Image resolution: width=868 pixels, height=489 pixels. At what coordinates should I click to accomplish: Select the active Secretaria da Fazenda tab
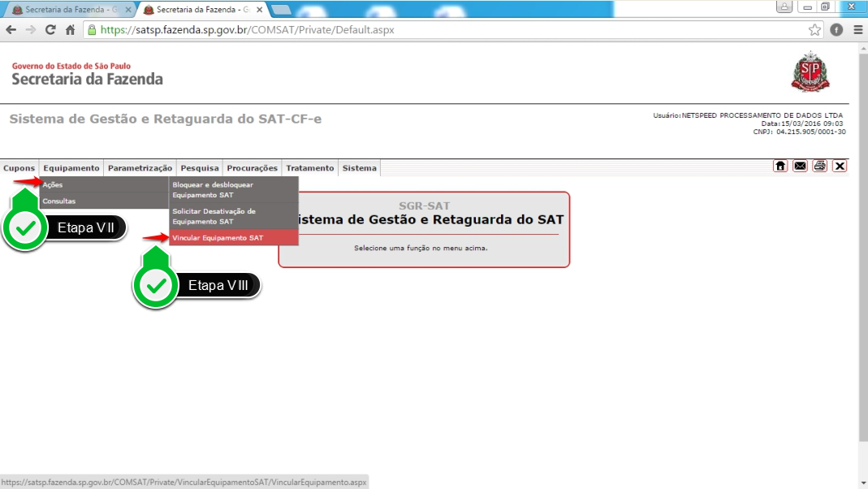(x=202, y=10)
